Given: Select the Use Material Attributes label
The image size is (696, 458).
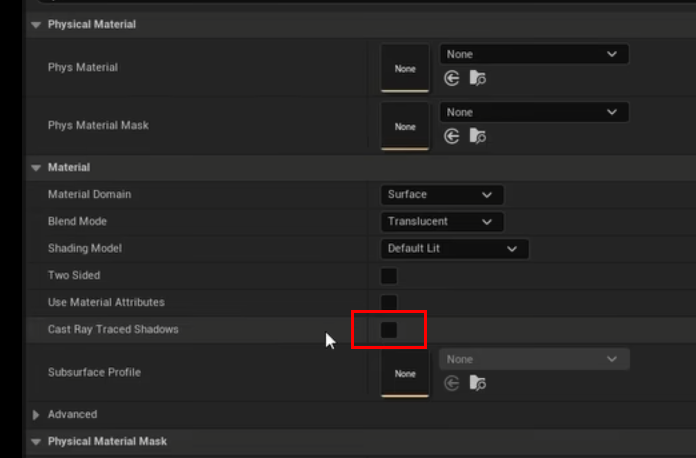Looking at the screenshot, I should (106, 303).
